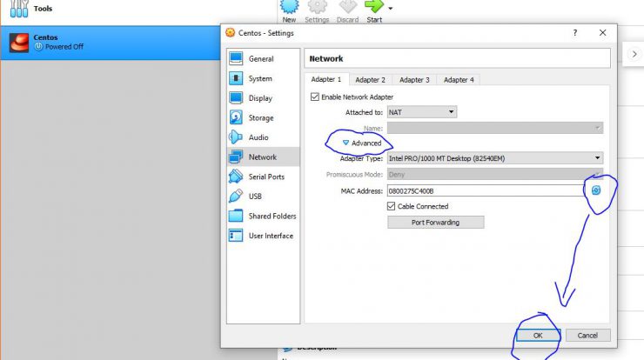Open the Audio settings category
644x360 pixels.
coord(263,137)
